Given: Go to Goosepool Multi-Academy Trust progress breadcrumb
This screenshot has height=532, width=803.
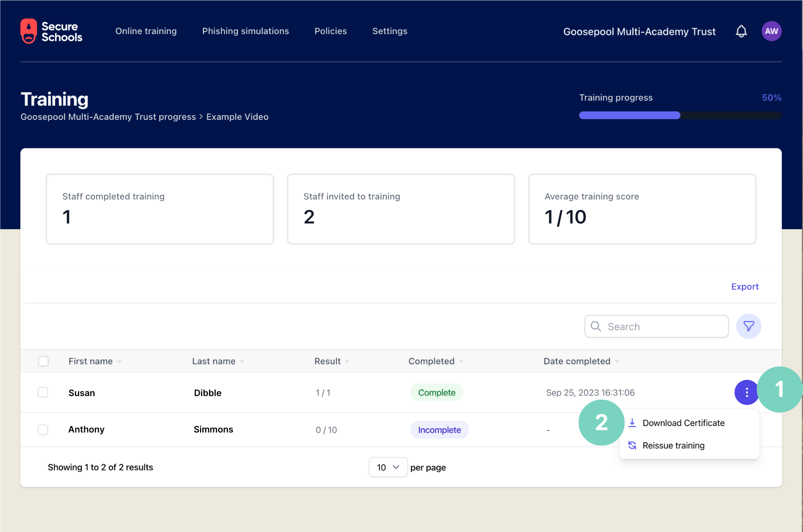Looking at the screenshot, I should (x=108, y=117).
